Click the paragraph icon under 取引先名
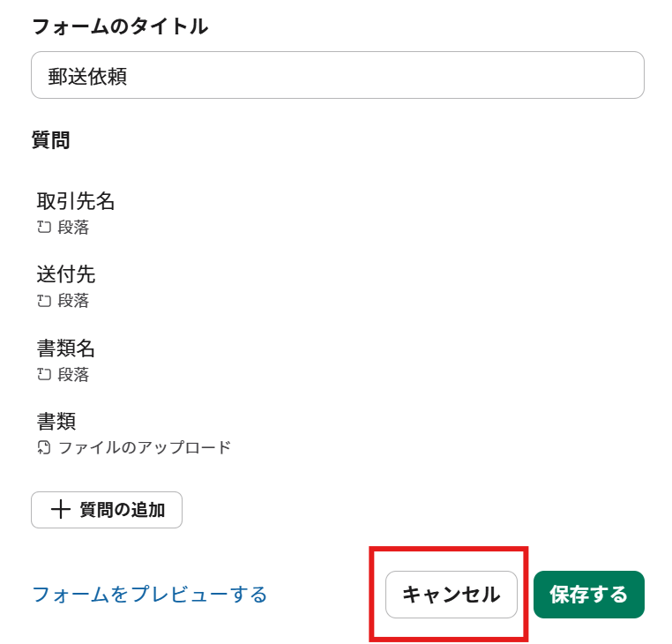The image size is (672, 644). click(44, 228)
